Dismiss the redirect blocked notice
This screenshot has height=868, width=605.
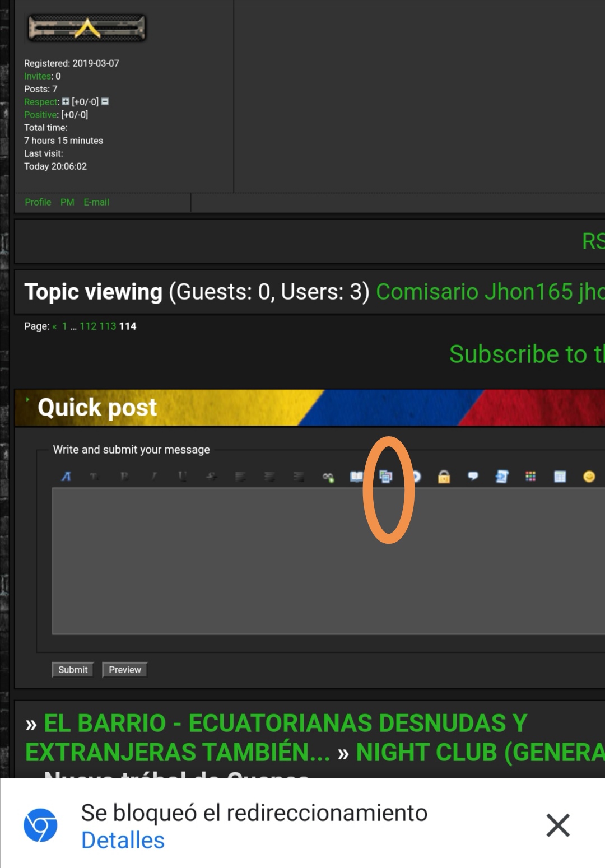(558, 825)
